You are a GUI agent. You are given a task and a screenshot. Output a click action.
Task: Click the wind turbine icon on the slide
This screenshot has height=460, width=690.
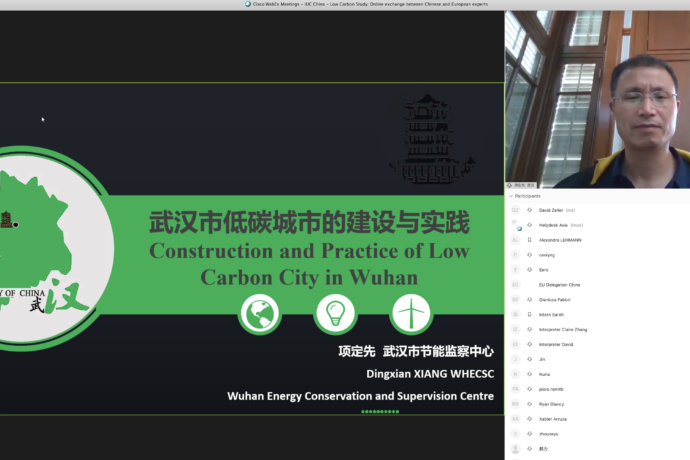coord(411,314)
